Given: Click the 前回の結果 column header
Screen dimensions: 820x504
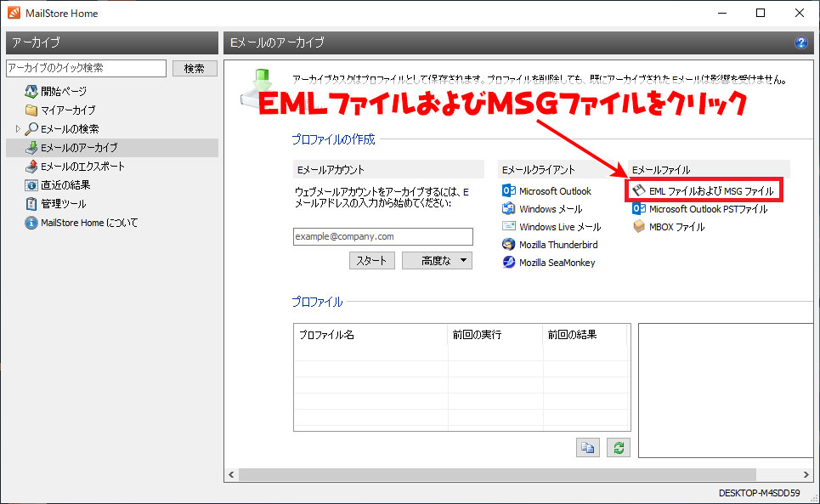Looking at the screenshot, I should [x=585, y=335].
